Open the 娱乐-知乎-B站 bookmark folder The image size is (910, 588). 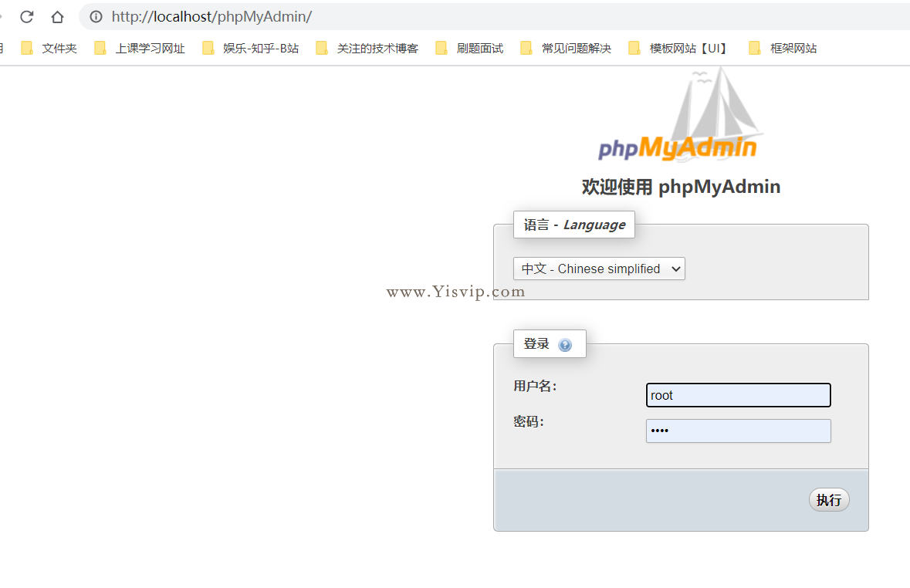point(250,48)
